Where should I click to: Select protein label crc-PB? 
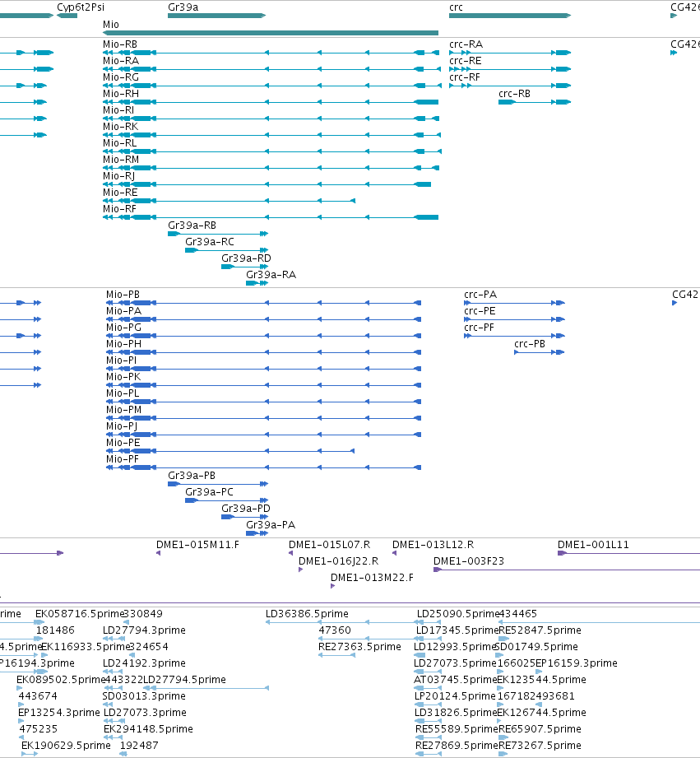click(530, 344)
